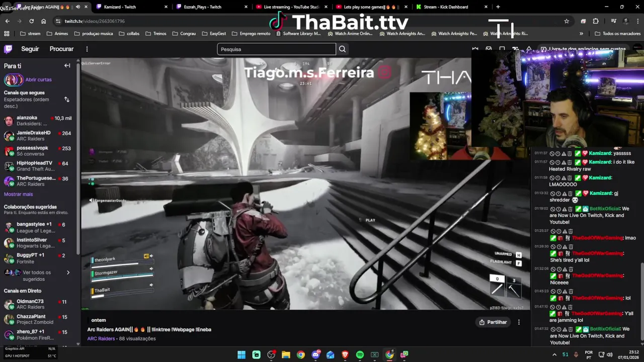Open the Seguir page

point(30,49)
